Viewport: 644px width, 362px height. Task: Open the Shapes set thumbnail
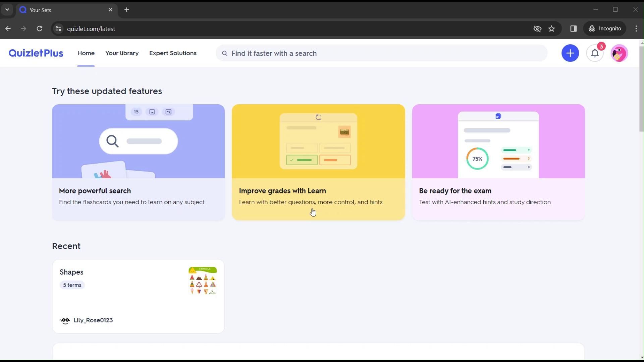[x=202, y=281]
